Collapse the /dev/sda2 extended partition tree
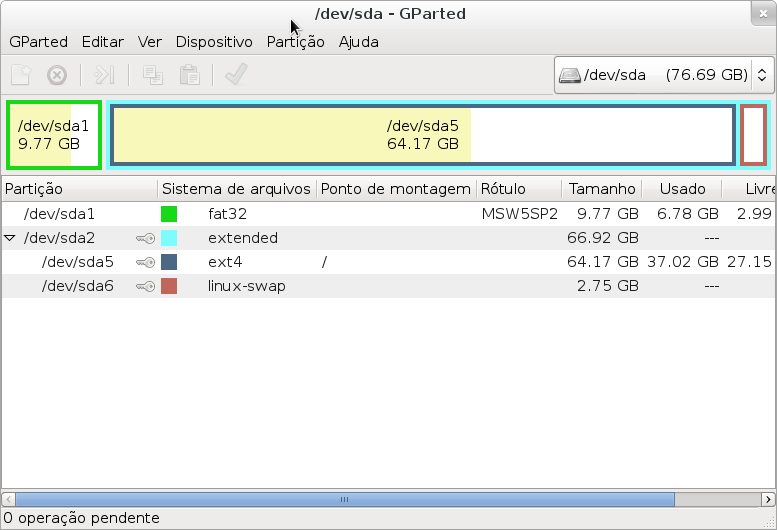This screenshot has width=777, height=530. click(x=9, y=238)
